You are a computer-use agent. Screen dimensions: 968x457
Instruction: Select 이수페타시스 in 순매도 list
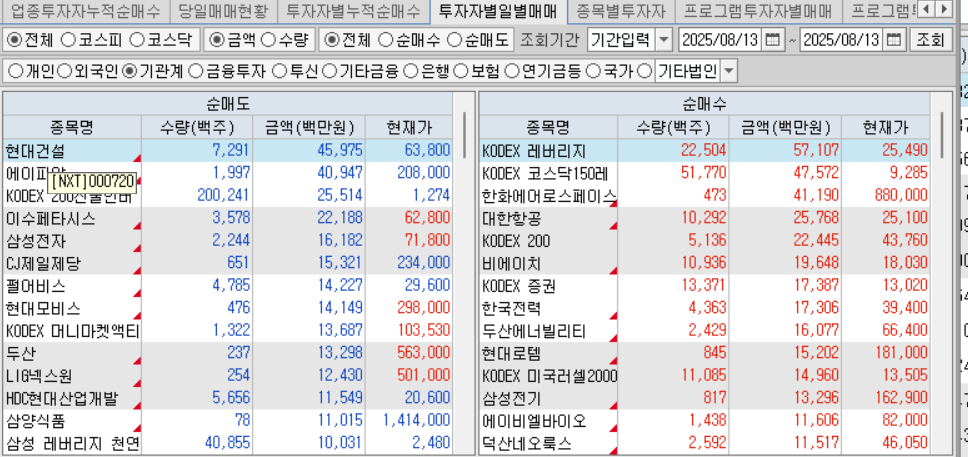point(228,219)
